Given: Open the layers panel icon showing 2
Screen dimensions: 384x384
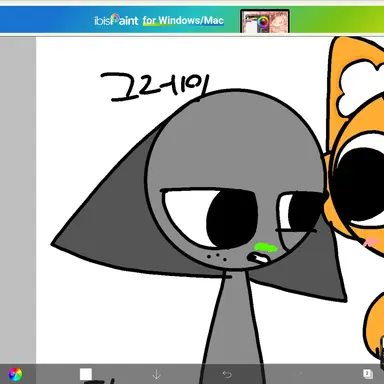Looking at the screenshot, I should (367, 374).
